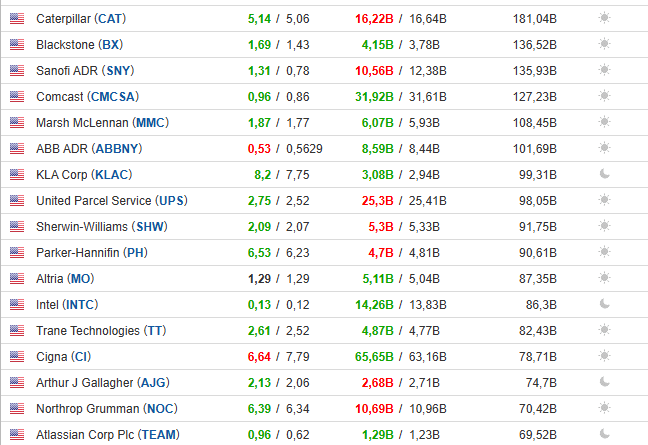
Task: Click the moon icon in the Atlassian row
Action: (x=604, y=434)
